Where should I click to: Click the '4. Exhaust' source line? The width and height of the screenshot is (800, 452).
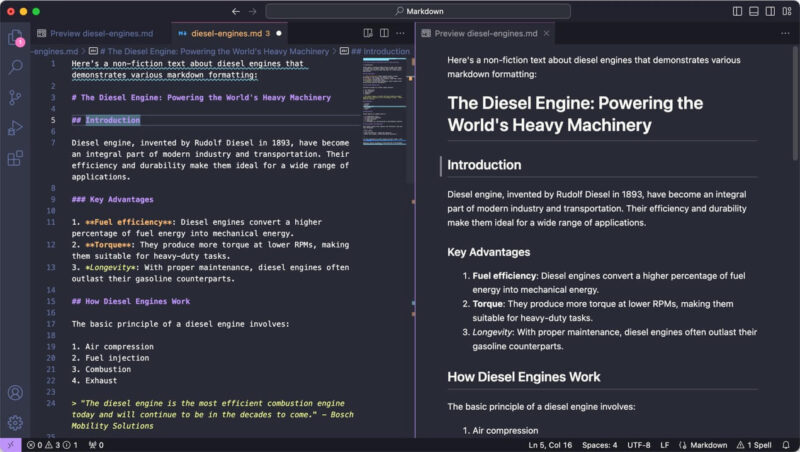tap(94, 381)
